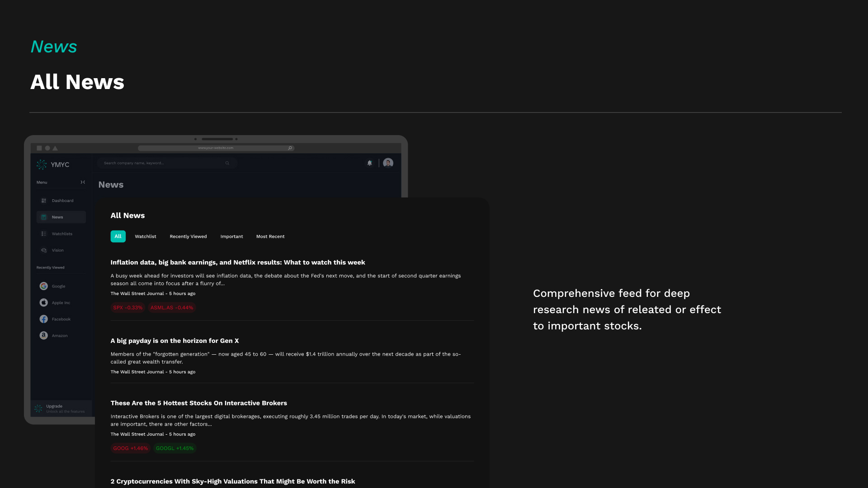Collapse the sidebar Menu panel
The height and width of the screenshot is (488, 868).
click(x=83, y=182)
